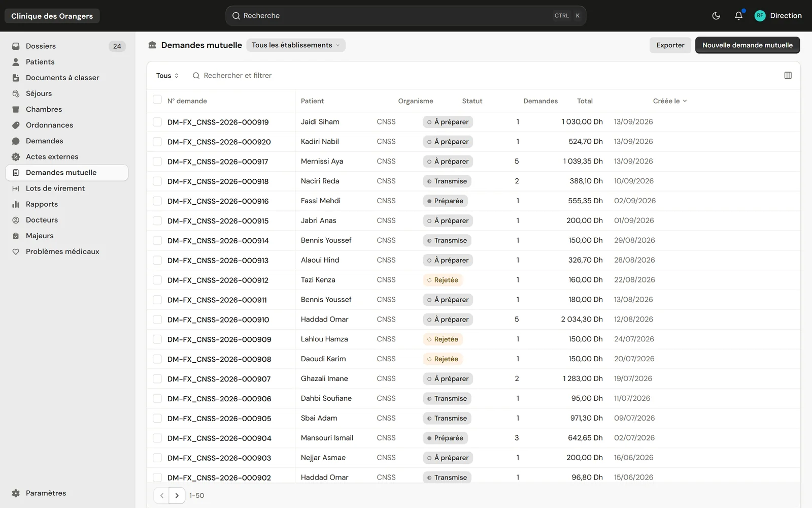This screenshot has width=812, height=508.
Task: Open Tous les établissements dropdown
Action: pyautogui.click(x=296, y=45)
